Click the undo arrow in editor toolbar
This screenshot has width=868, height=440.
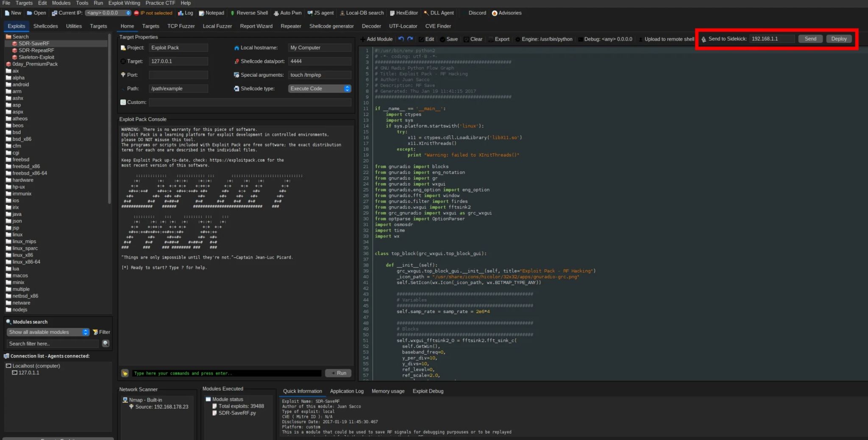[x=401, y=39]
